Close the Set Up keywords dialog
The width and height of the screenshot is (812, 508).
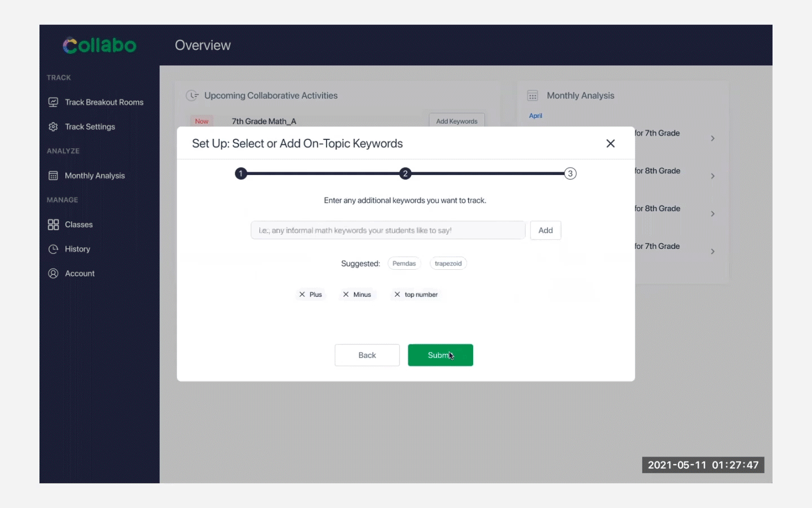coord(610,143)
